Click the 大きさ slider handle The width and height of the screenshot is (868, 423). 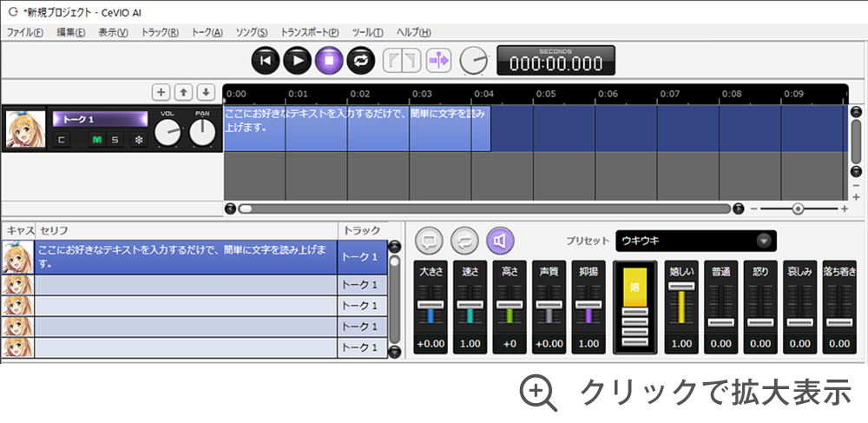[x=431, y=305]
